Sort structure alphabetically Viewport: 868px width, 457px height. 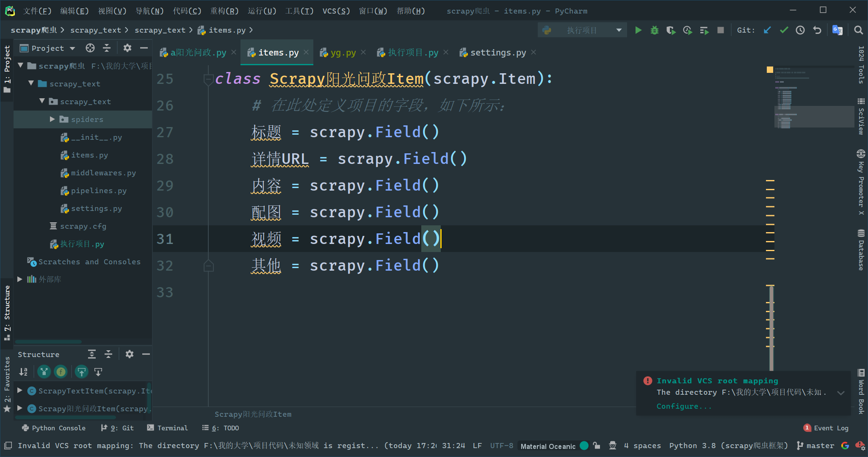[23, 372]
